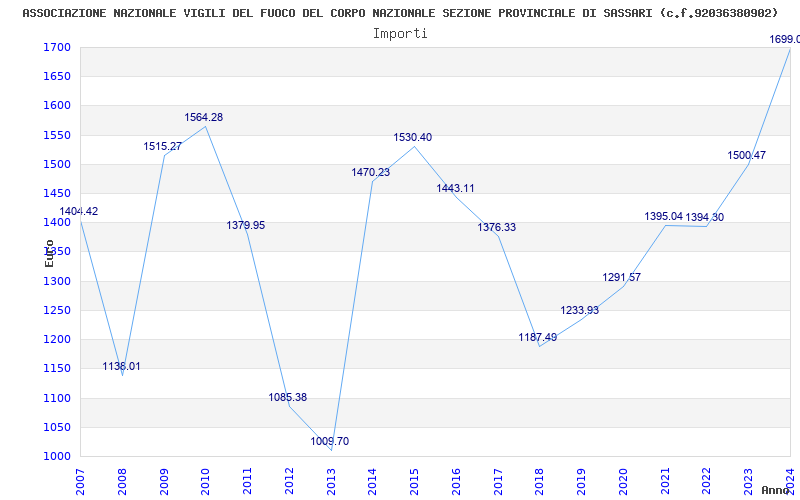Select the 1187.49 data label
800x500 pixels.
click(x=538, y=337)
